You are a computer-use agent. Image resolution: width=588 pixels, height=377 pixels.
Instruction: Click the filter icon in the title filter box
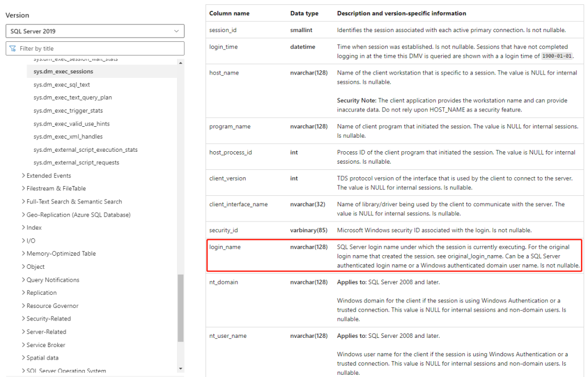click(13, 48)
